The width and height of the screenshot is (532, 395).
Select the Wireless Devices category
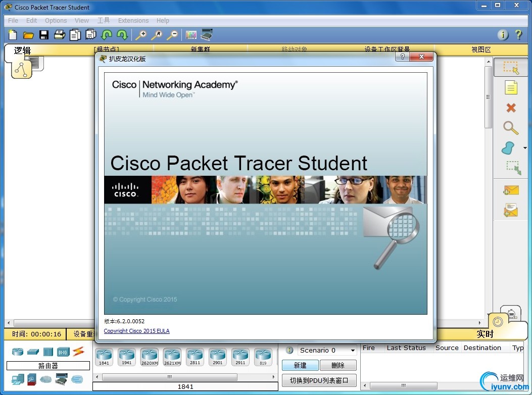(x=63, y=352)
